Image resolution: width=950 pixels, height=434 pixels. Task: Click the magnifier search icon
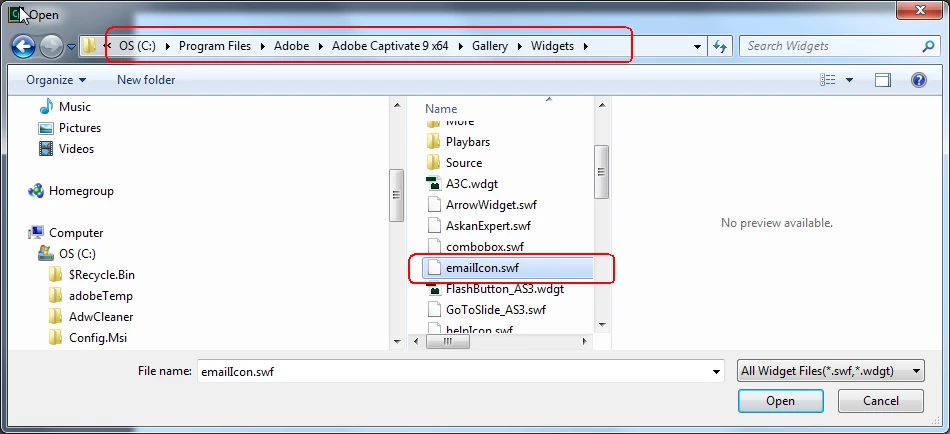click(x=928, y=46)
